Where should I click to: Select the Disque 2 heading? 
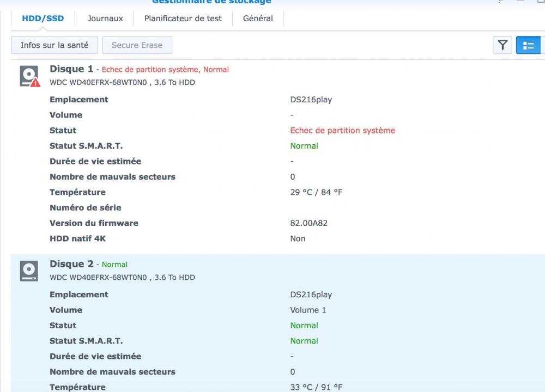[x=71, y=264]
